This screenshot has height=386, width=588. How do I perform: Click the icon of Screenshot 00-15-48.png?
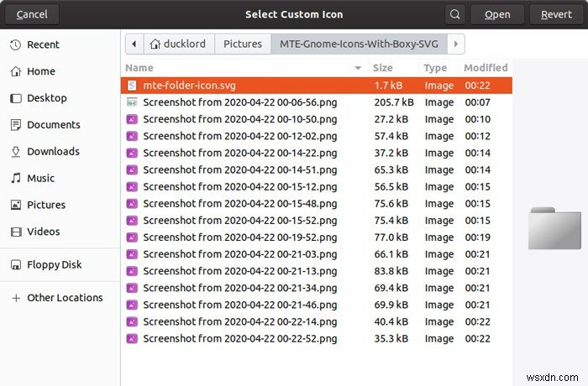coord(132,204)
